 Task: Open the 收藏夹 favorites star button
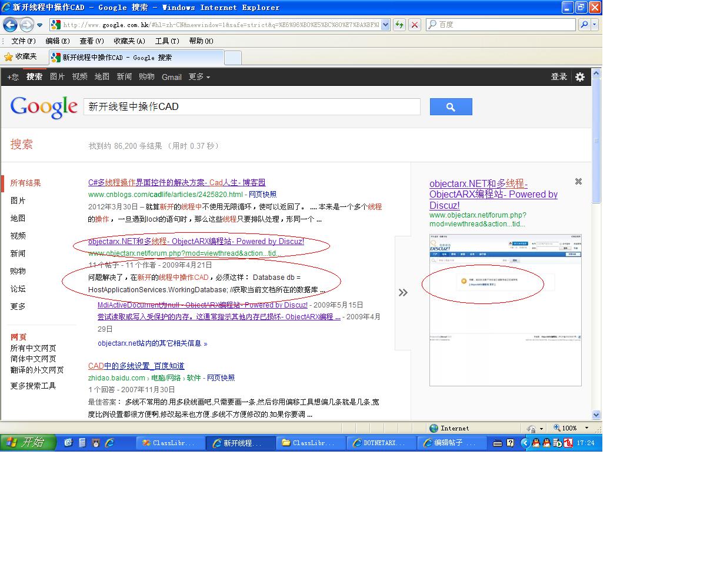click(x=21, y=57)
